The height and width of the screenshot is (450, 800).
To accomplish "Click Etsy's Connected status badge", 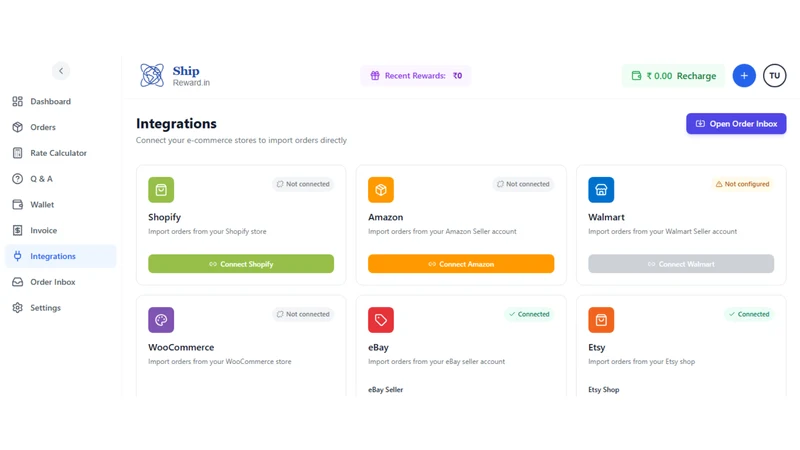I will click(749, 314).
